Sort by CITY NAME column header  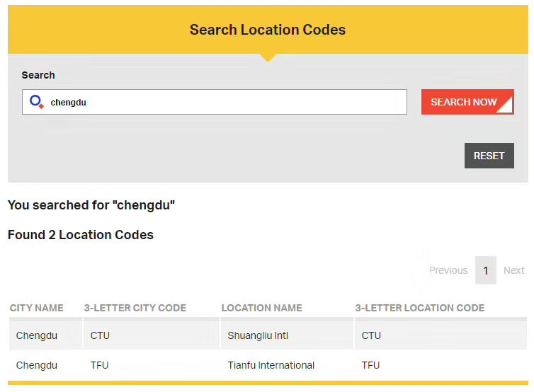(x=37, y=308)
